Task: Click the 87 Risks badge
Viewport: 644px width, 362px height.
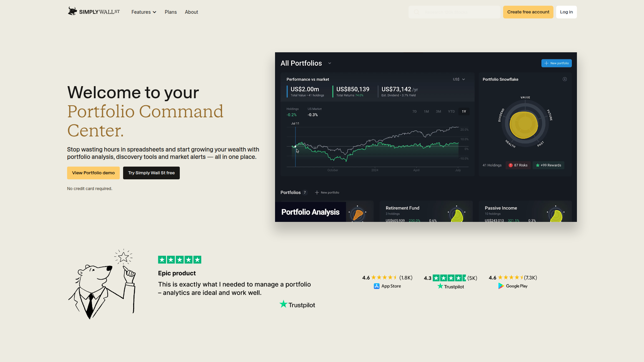Action: (518, 165)
